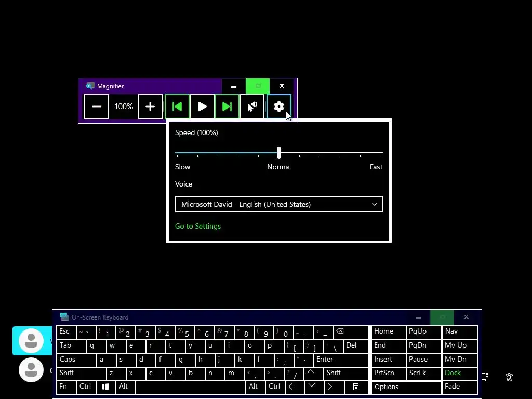
Task: Click the Insert key
Action: [389, 360]
